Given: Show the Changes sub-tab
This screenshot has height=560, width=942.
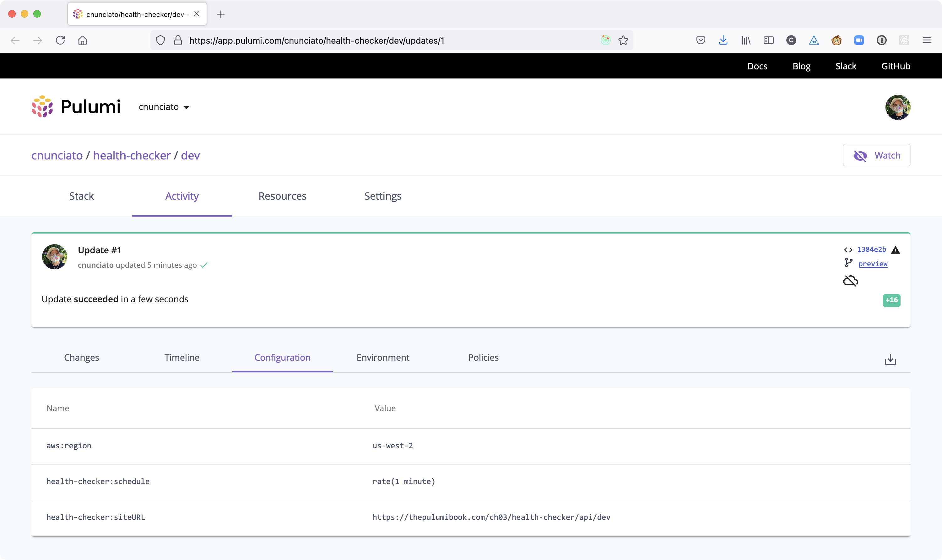Looking at the screenshot, I should [x=82, y=357].
